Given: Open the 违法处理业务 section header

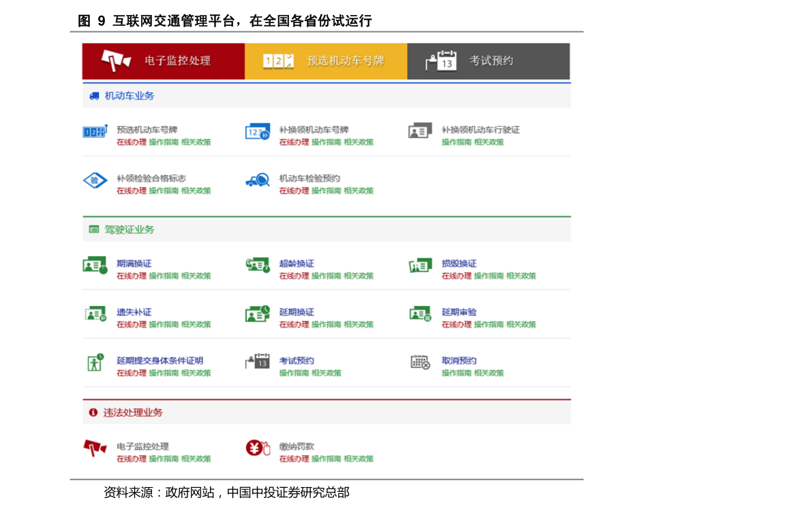Looking at the screenshot, I should pos(327,412).
